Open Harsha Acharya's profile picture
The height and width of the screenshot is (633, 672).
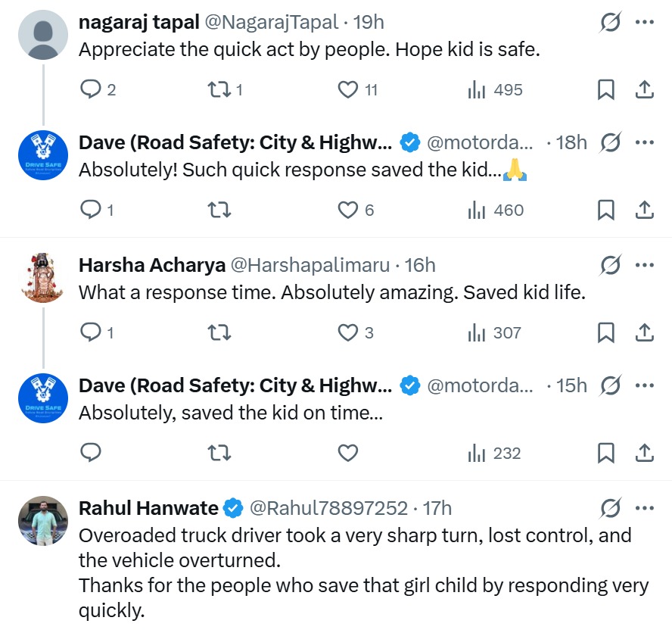[x=43, y=277]
